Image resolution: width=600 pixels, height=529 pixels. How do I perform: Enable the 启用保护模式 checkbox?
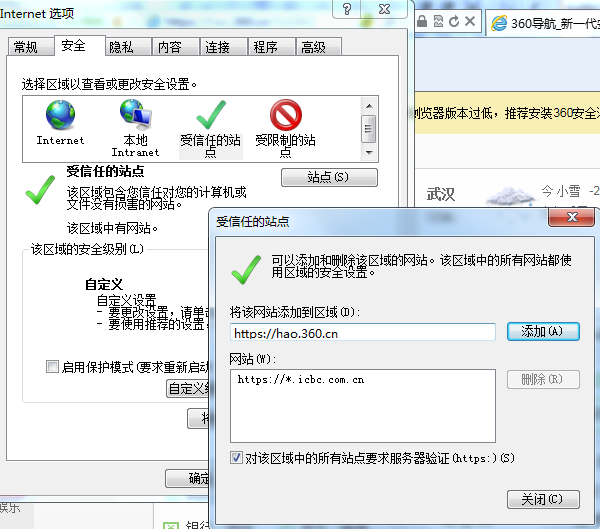(52, 366)
